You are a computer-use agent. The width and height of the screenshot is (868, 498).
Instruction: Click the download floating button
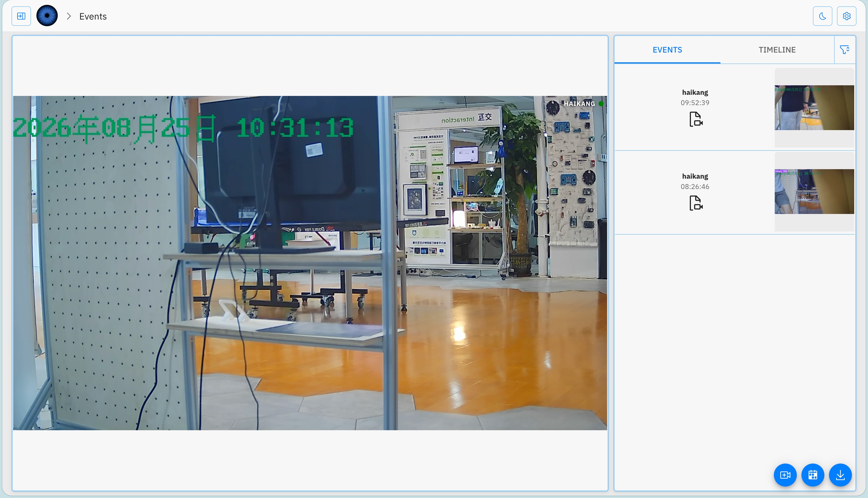point(840,475)
